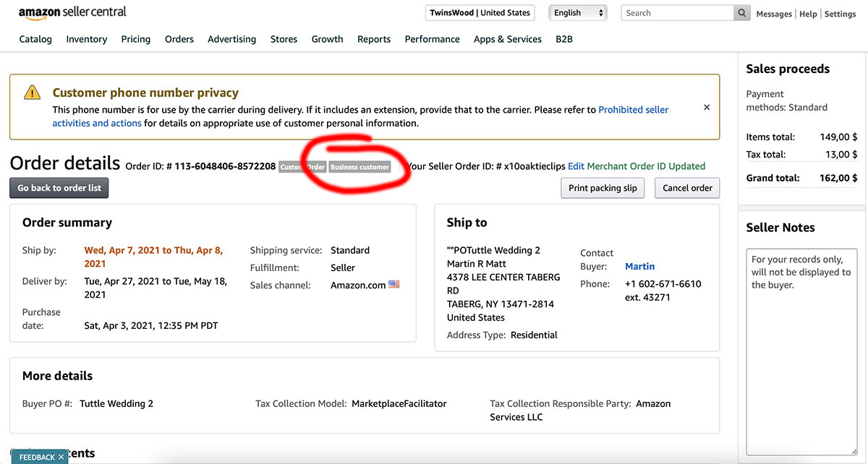Open the Advertising menu
This screenshot has height=464, width=868.
232,39
